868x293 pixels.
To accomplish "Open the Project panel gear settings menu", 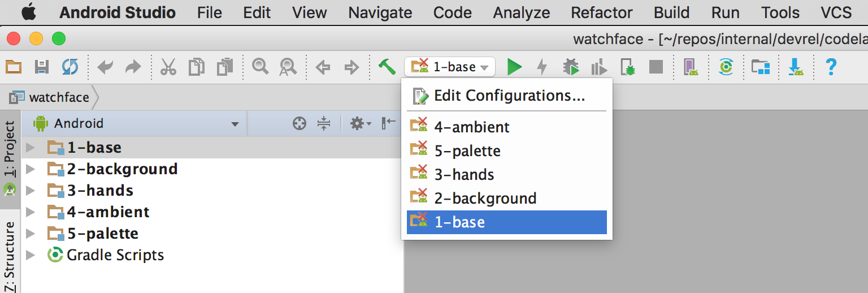I will [360, 123].
